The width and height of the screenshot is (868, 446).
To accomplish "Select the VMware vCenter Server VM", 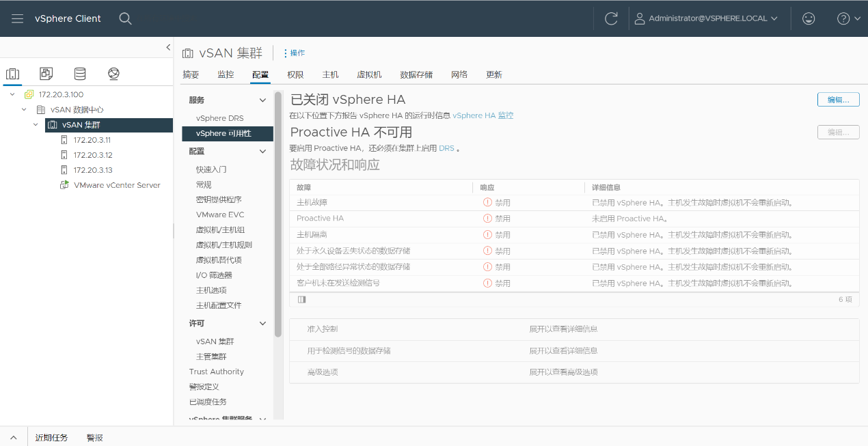I will [117, 184].
